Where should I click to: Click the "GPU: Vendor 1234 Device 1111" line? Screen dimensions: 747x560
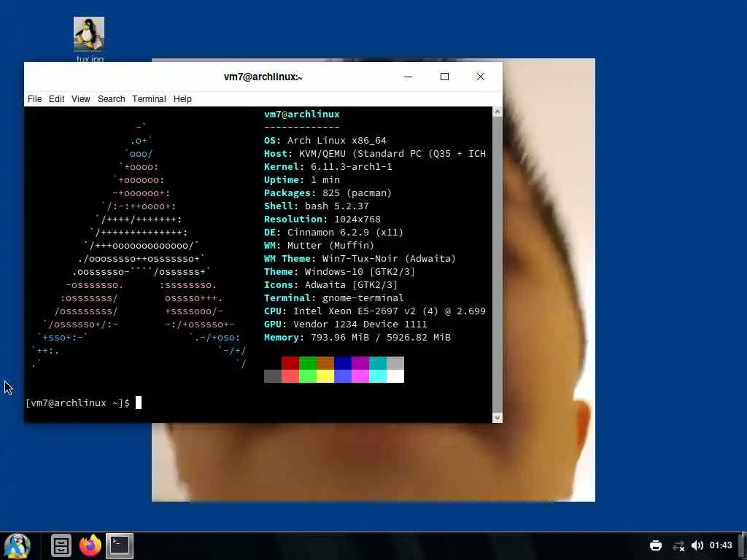coord(345,324)
